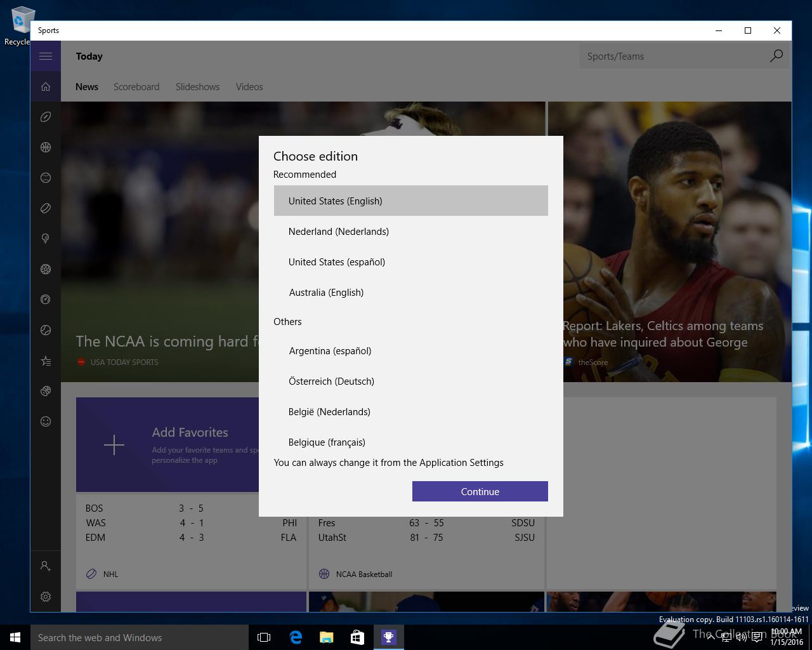812x650 pixels.
Task: Open the basketball section in the sidebar
Action: pos(46,147)
